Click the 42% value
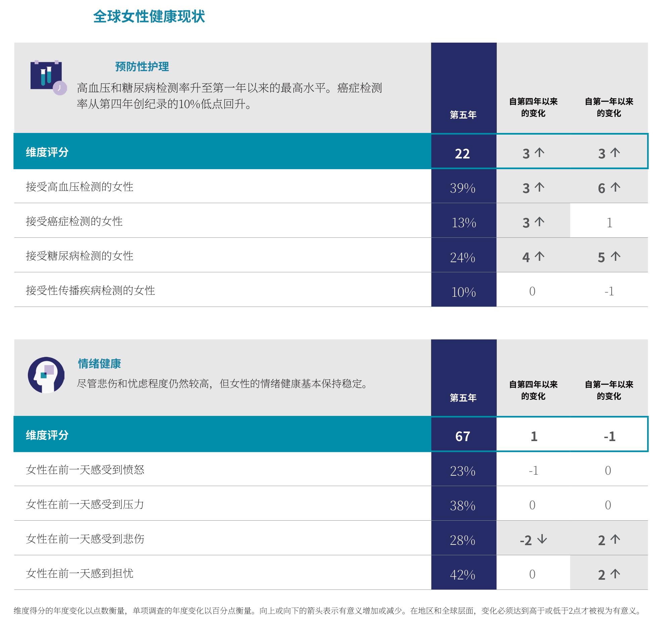Image resolution: width=672 pixels, height=618 pixels. pos(463,575)
